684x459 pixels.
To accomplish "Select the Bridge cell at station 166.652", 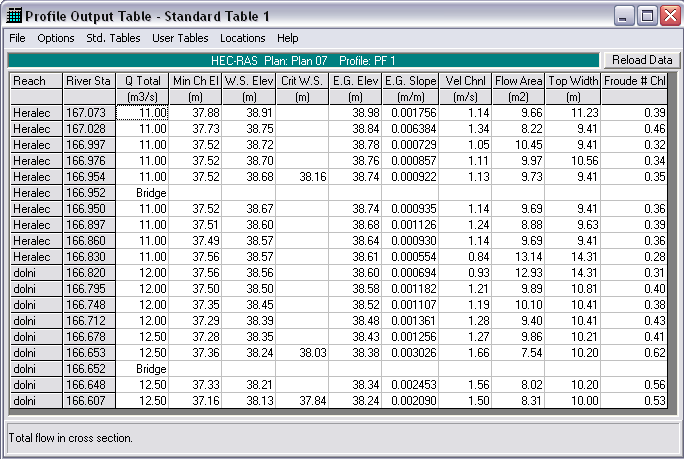I will pos(142,369).
